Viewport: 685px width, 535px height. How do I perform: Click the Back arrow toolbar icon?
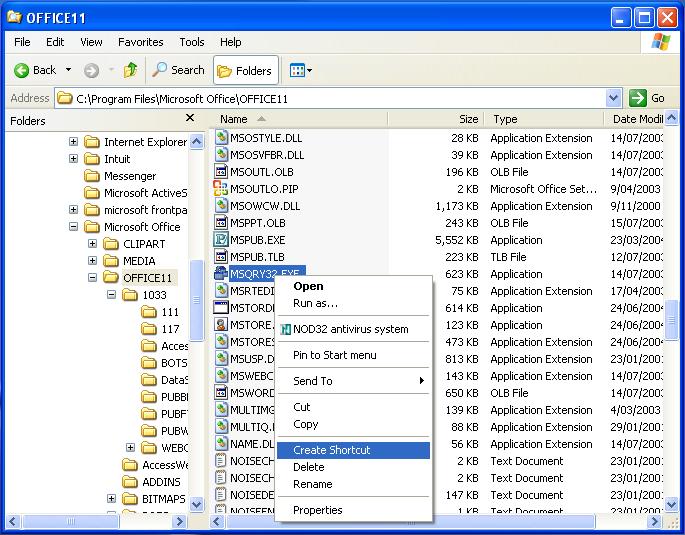[21, 70]
